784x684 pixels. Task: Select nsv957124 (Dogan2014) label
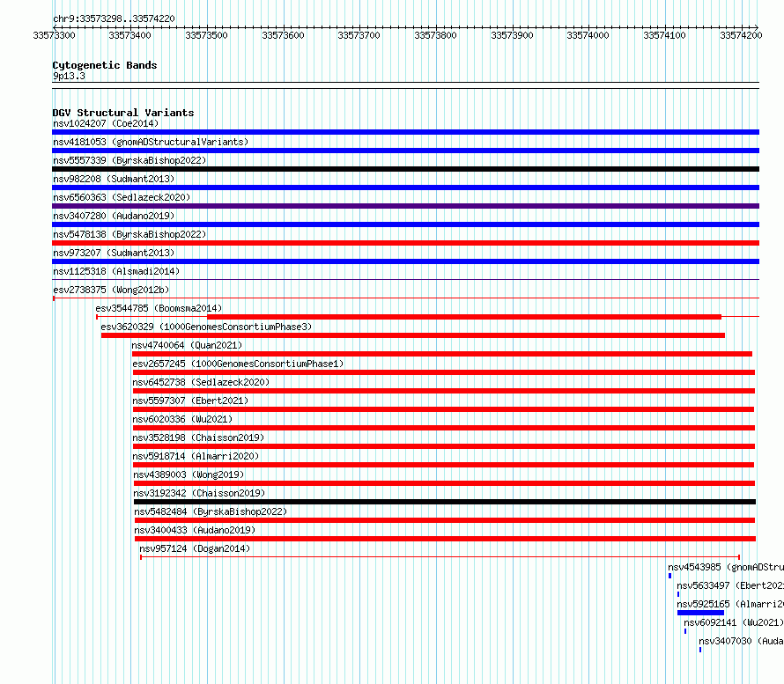(x=195, y=548)
